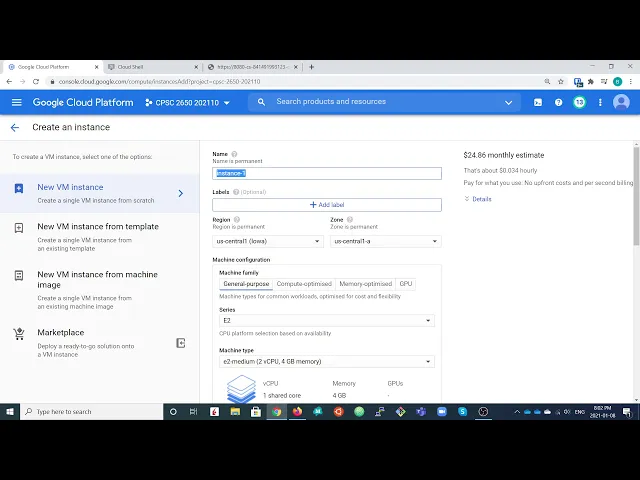The width and height of the screenshot is (640, 480).
Task: Click the Name field help icon
Action: pyautogui.click(x=234, y=154)
